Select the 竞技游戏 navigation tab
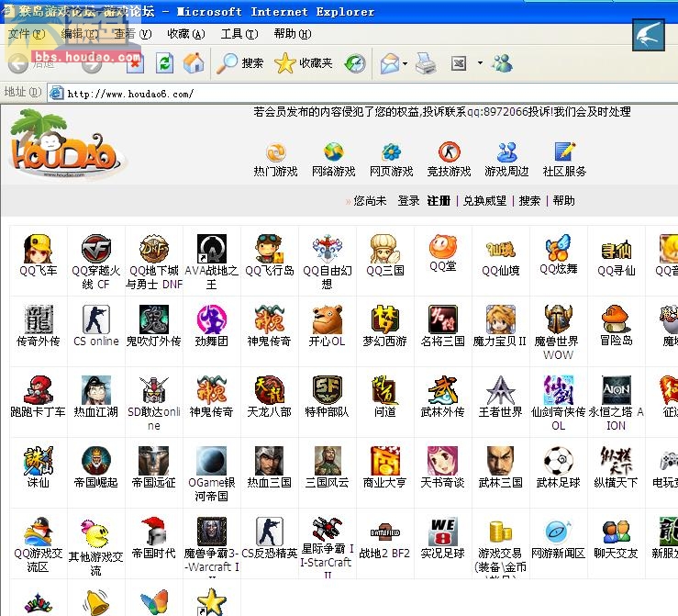The image size is (678, 616). [449, 160]
